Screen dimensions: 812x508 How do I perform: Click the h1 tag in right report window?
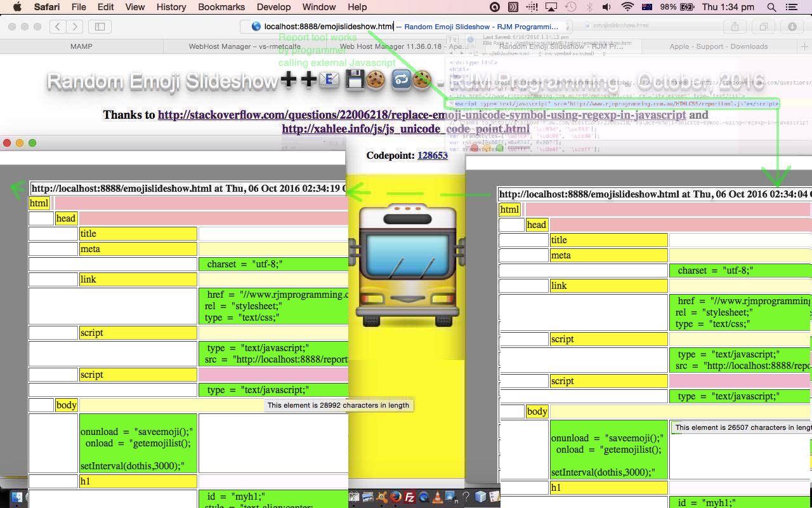coord(609,488)
